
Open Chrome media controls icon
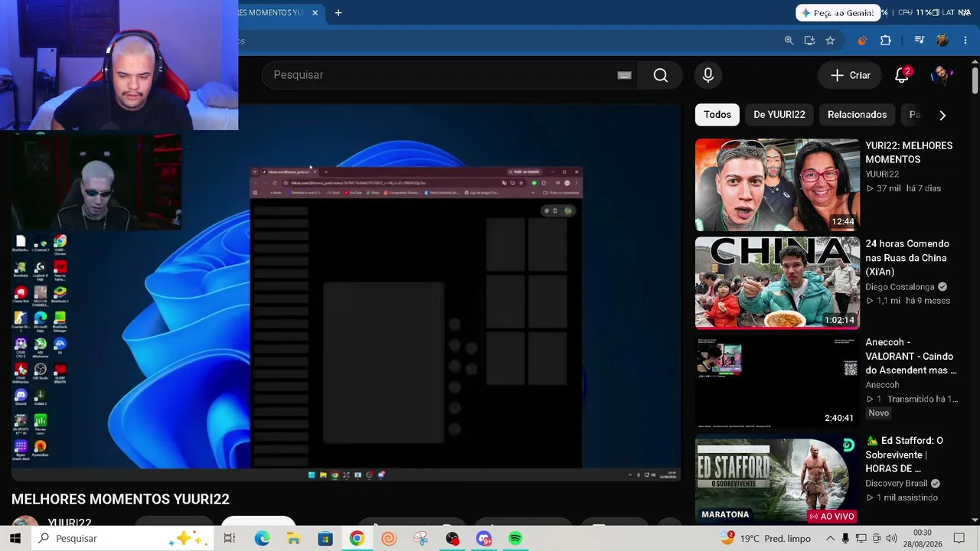coord(920,41)
